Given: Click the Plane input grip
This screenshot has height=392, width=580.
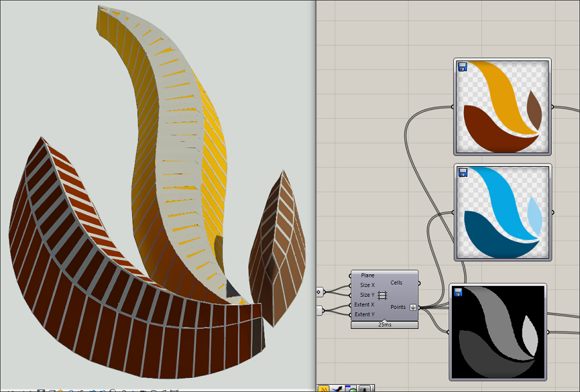Looking at the screenshot, I should (351, 275).
